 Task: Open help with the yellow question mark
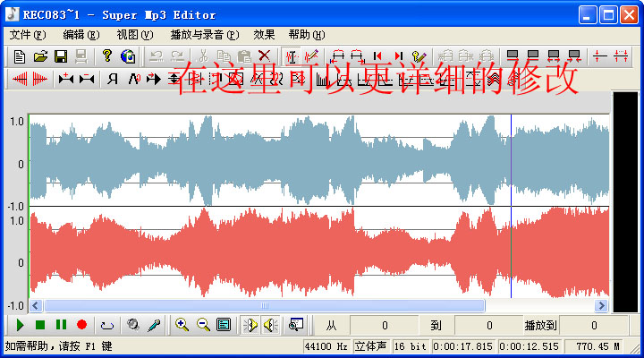(107, 55)
